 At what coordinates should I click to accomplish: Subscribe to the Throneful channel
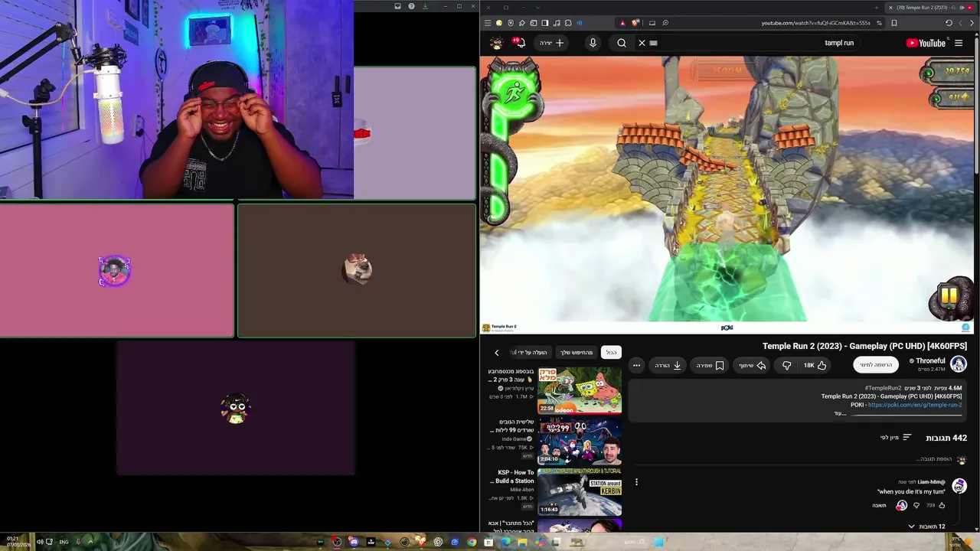click(x=876, y=365)
